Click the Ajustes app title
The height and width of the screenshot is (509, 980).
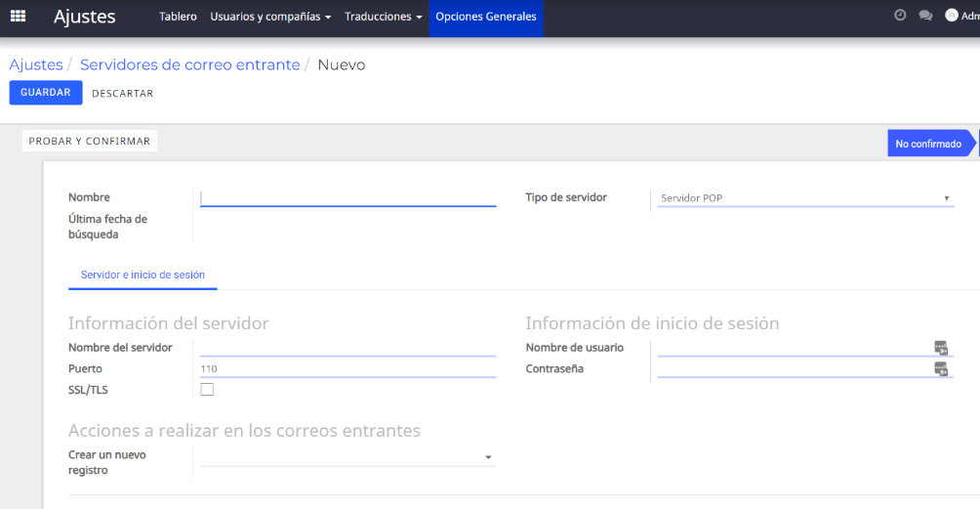[x=84, y=17]
